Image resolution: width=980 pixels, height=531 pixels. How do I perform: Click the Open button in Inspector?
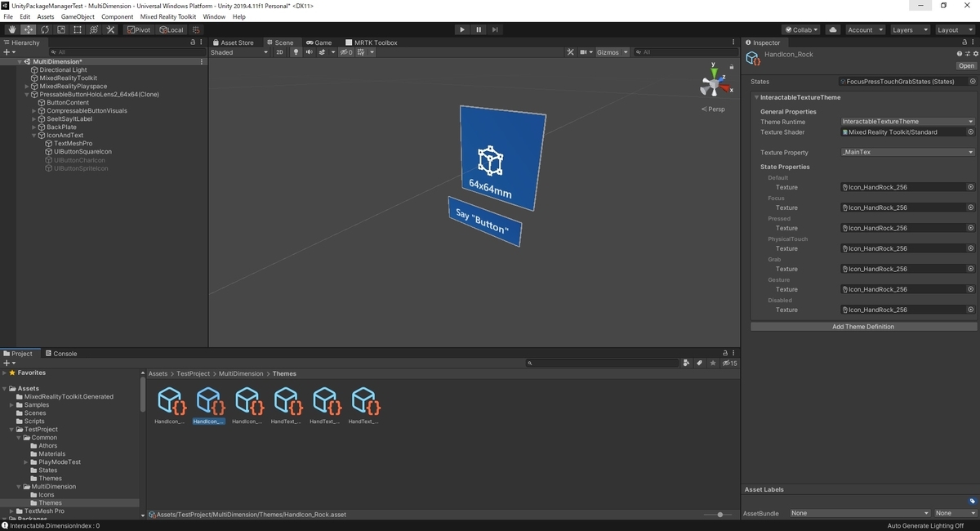pos(966,66)
